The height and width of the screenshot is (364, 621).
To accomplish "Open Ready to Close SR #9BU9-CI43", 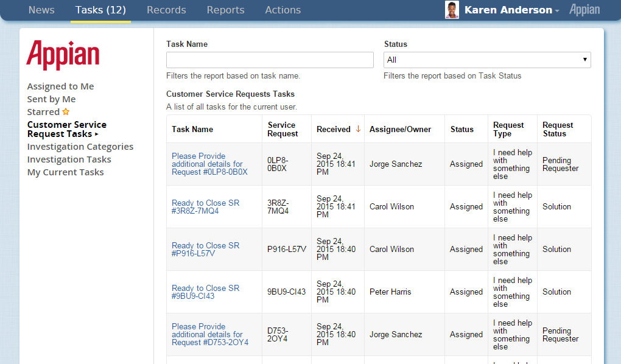I will pos(206,292).
